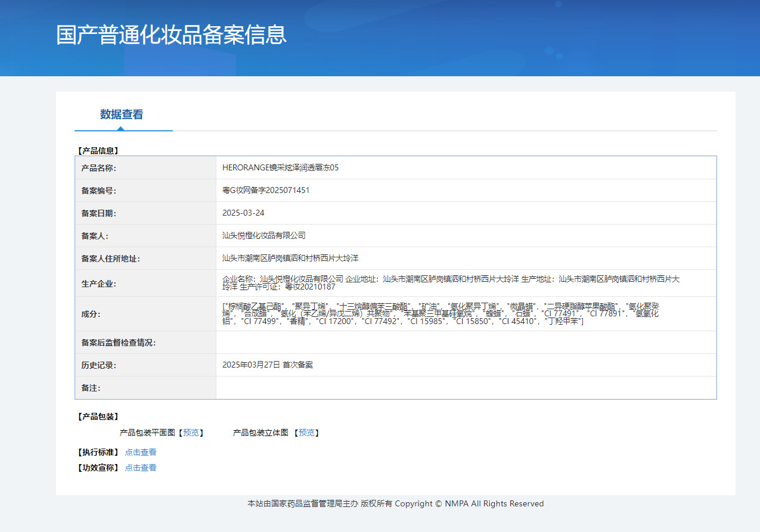Click the 【产品包装】 section heading
The width and height of the screenshot is (760, 532).
(x=98, y=416)
